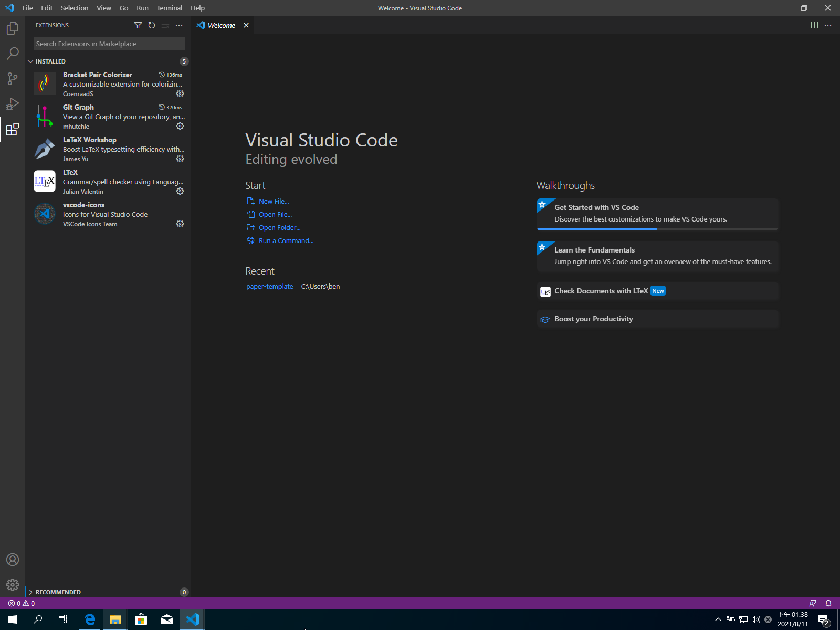Open recent paper-template folder
This screenshot has height=630, width=840.
[269, 286]
